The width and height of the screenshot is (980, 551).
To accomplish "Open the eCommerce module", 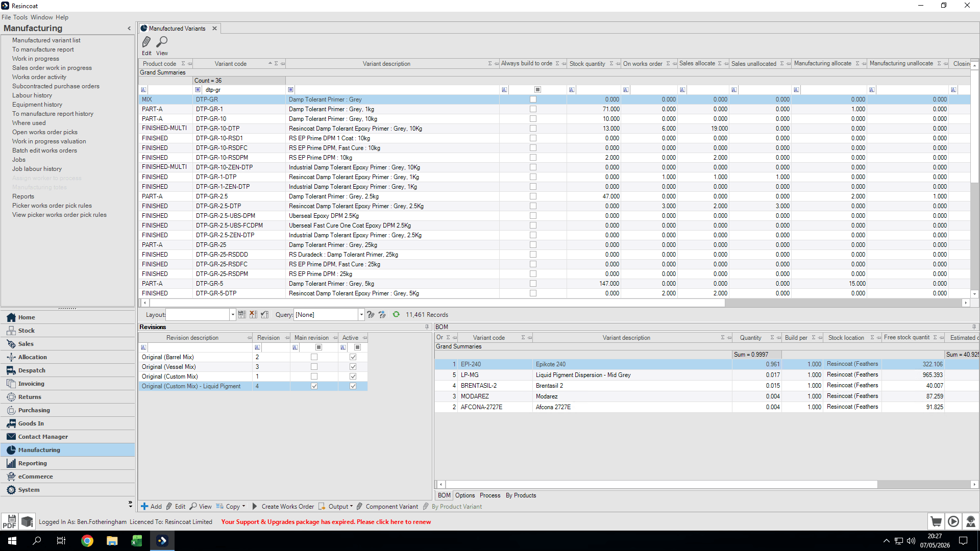I will click(x=67, y=477).
